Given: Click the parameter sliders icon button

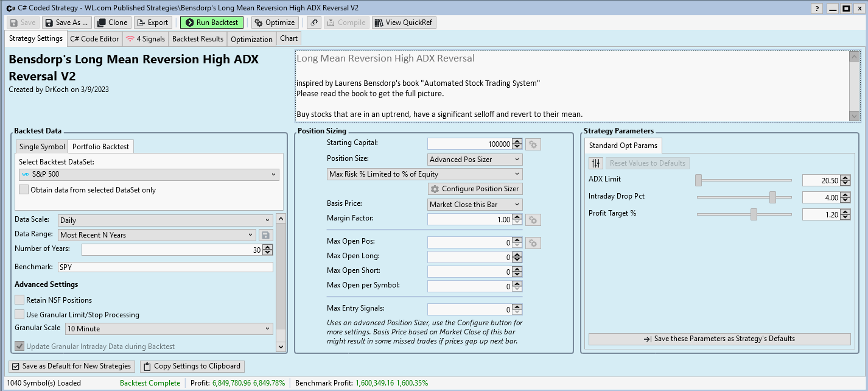Looking at the screenshot, I should coord(596,163).
